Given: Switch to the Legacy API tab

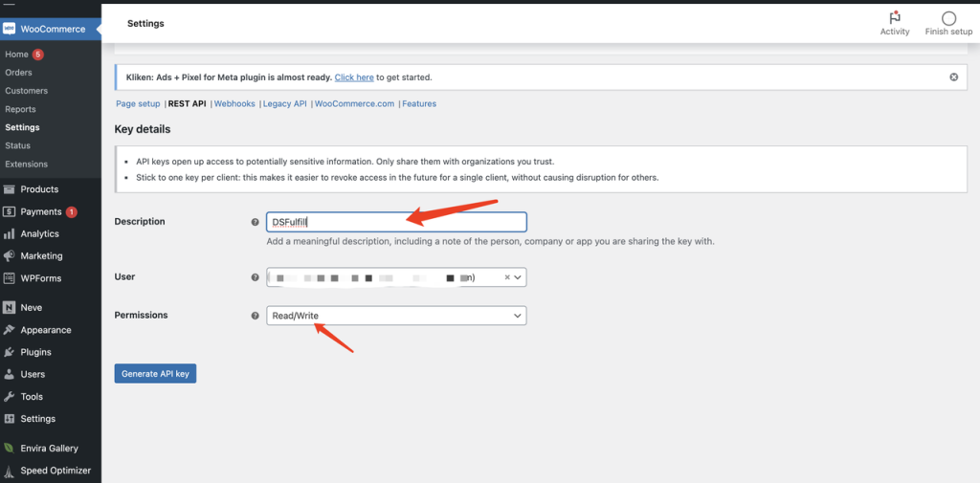Looking at the screenshot, I should pyautogui.click(x=285, y=103).
